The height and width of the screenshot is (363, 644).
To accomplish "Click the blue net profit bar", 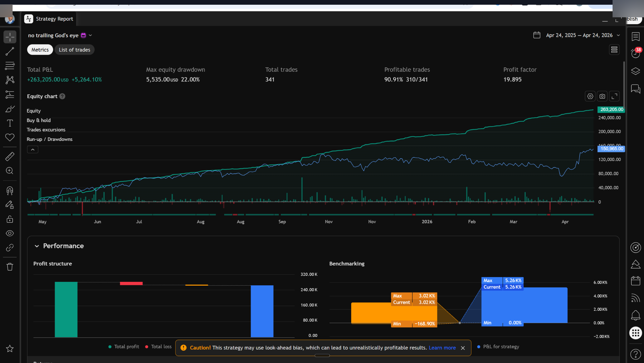I will (x=262, y=311).
